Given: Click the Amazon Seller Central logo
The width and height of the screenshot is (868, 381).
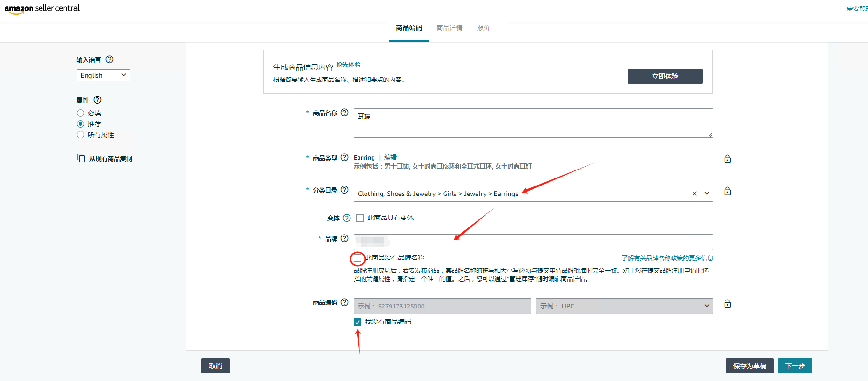Looking at the screenshot, I should click(42, 9).
